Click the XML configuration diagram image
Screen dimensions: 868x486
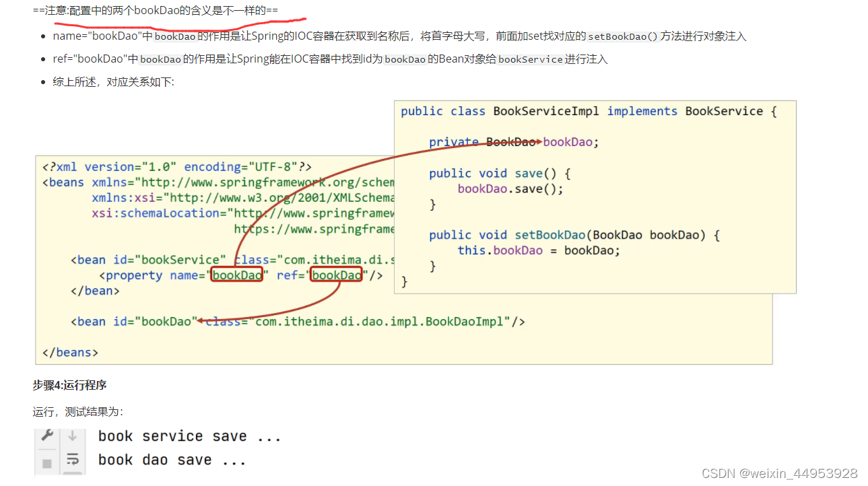(415, 232)
